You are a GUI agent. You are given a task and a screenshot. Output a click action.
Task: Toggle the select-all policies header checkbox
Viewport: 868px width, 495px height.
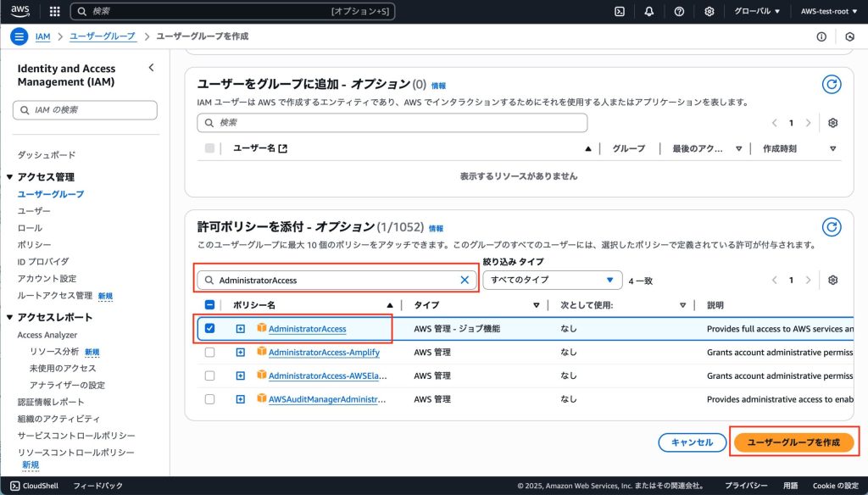210,304
